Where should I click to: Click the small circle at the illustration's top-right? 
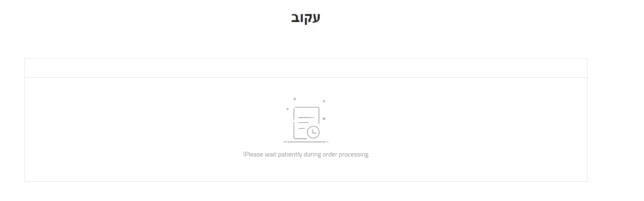pyautogui.click(x=324, y=101)
